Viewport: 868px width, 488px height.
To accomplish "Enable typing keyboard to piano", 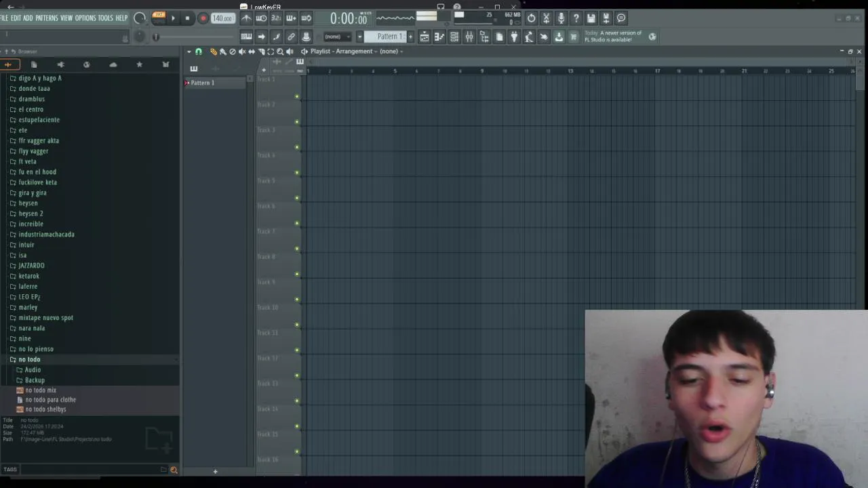I will [246, 37].
